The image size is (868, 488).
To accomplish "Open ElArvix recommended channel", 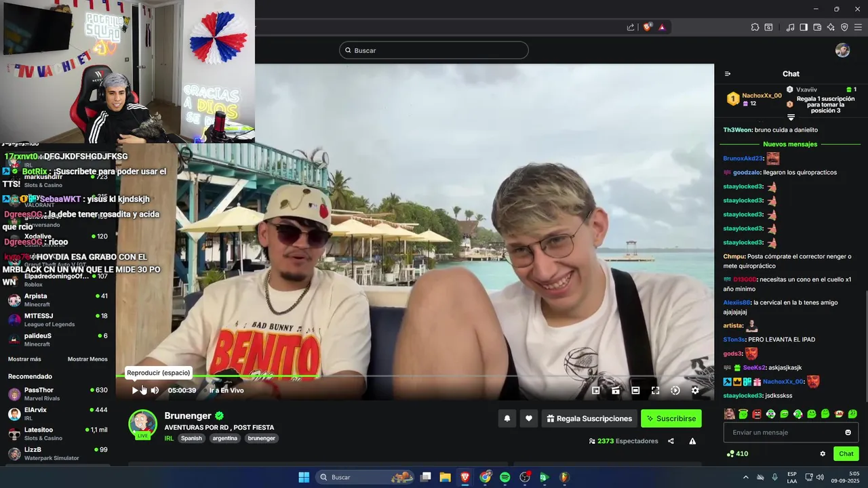I will (x=58, y=413).
